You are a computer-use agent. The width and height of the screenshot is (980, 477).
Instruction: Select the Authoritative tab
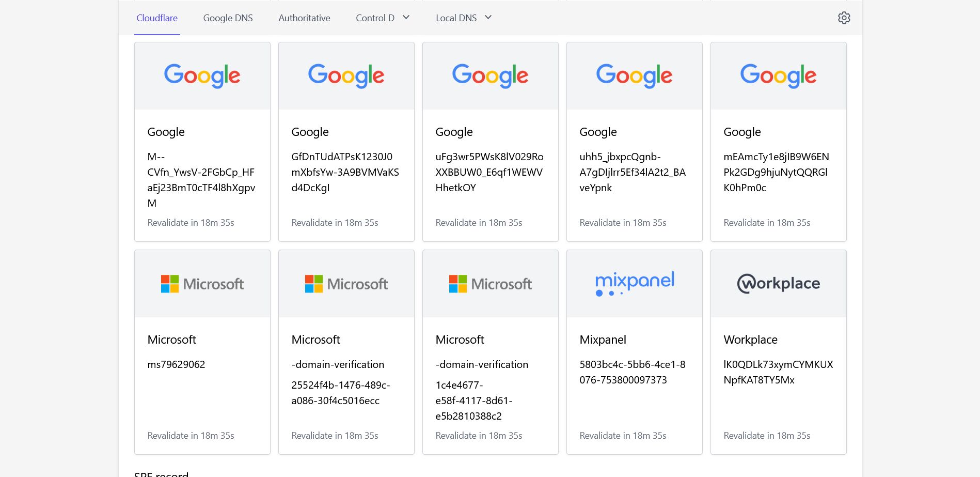[x=304, y=18]
